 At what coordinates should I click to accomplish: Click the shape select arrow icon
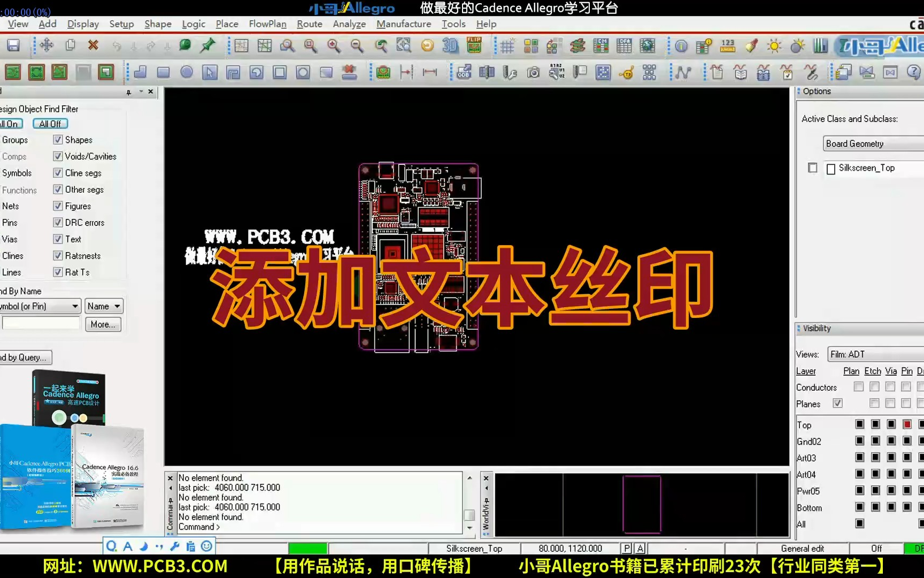point(210,72)
